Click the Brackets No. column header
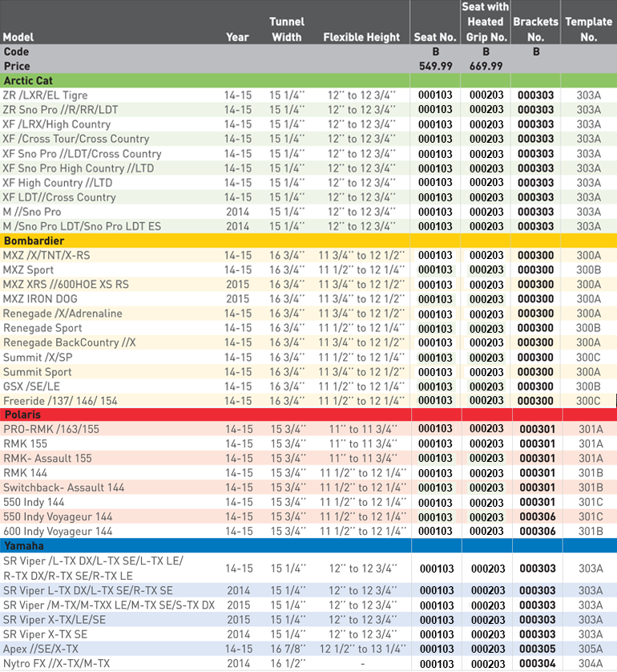 pos(535,29)
